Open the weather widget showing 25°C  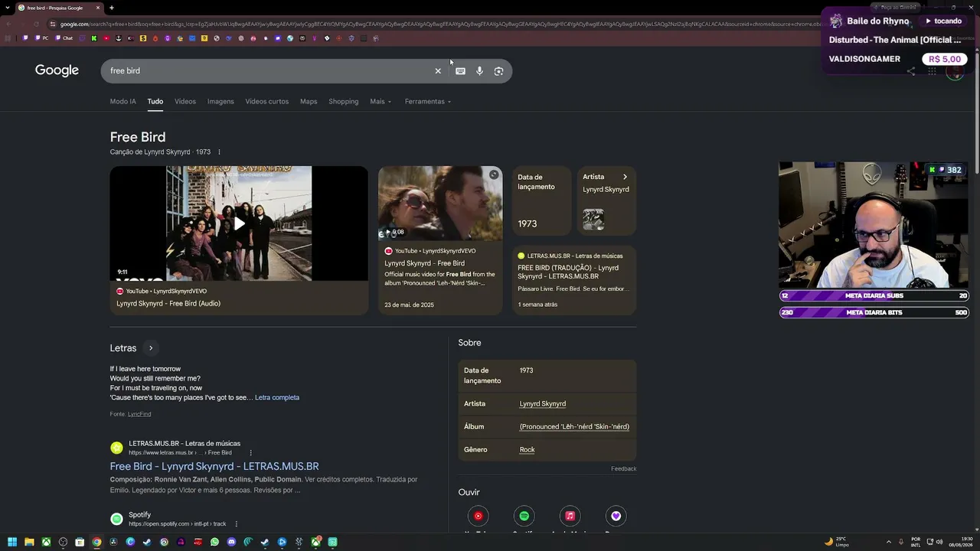(836, 542)
